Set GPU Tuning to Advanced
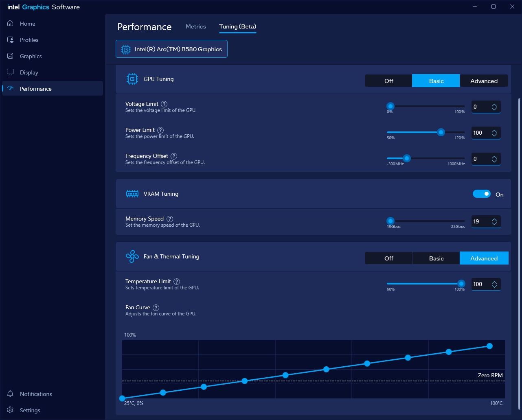 click(x=484, y=81)
